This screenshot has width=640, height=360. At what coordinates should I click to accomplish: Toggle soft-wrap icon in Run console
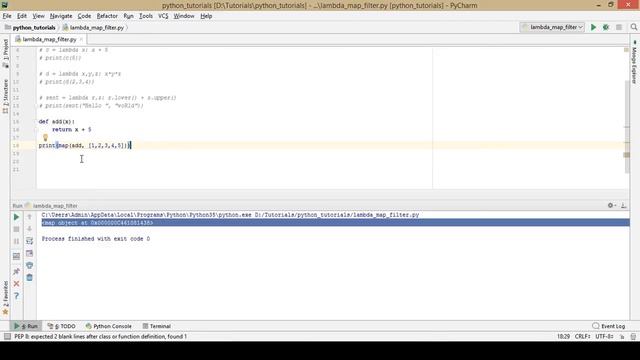tap(29, 241)
